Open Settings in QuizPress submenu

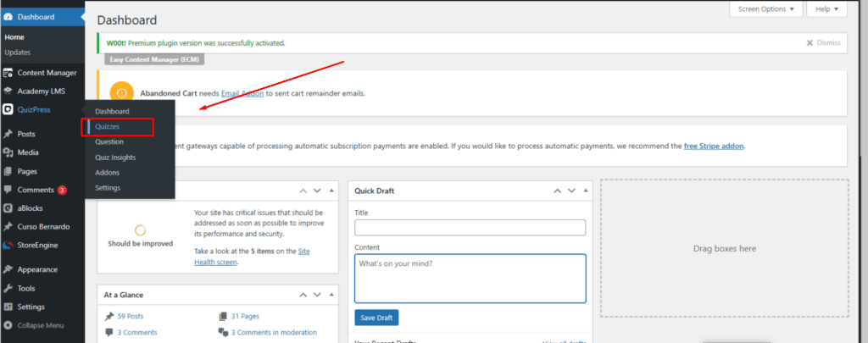(x=108, y=188)
